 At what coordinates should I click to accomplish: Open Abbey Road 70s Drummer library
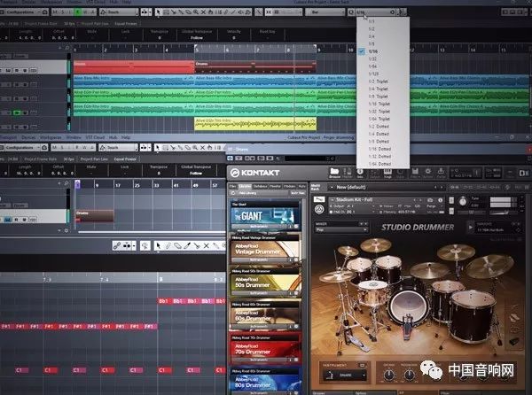(265, 349)
